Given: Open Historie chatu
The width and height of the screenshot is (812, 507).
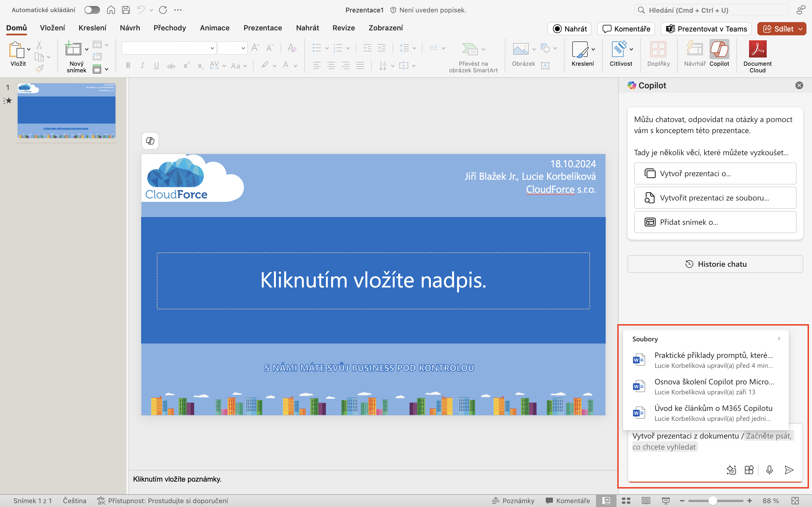Looking at the screenshot, I should 715,264.
